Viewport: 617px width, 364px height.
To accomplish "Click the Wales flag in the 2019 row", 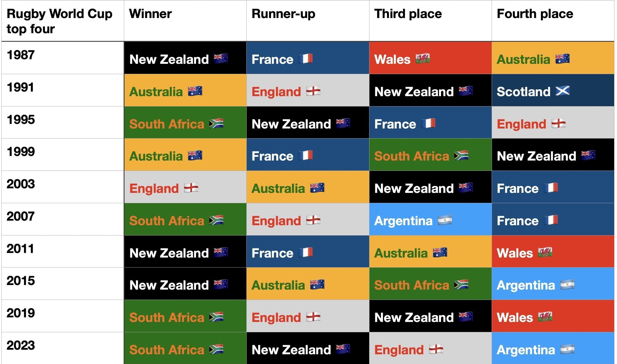I will click(x=545, y=317).
